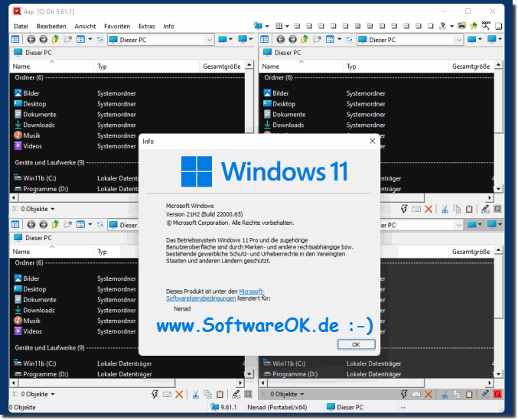Open the Ansicht menu
This screenshot has height=420, width=518.
click(x=85, y=27)
